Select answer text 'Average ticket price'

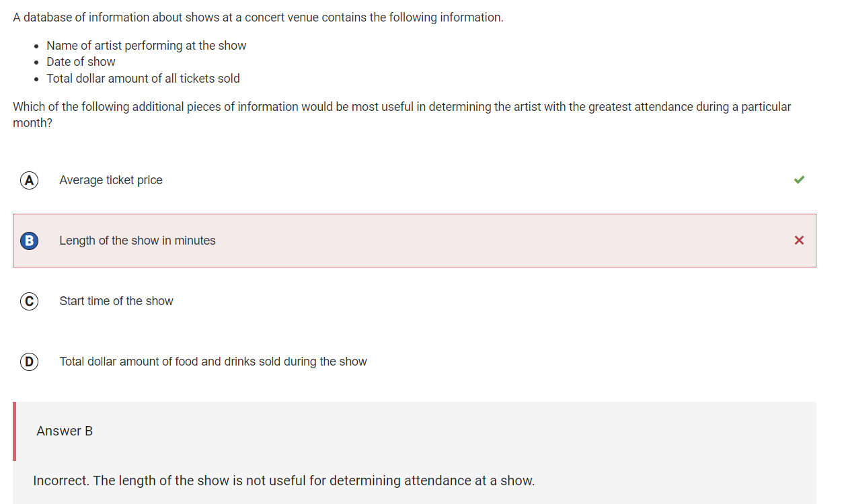[111, 180]
